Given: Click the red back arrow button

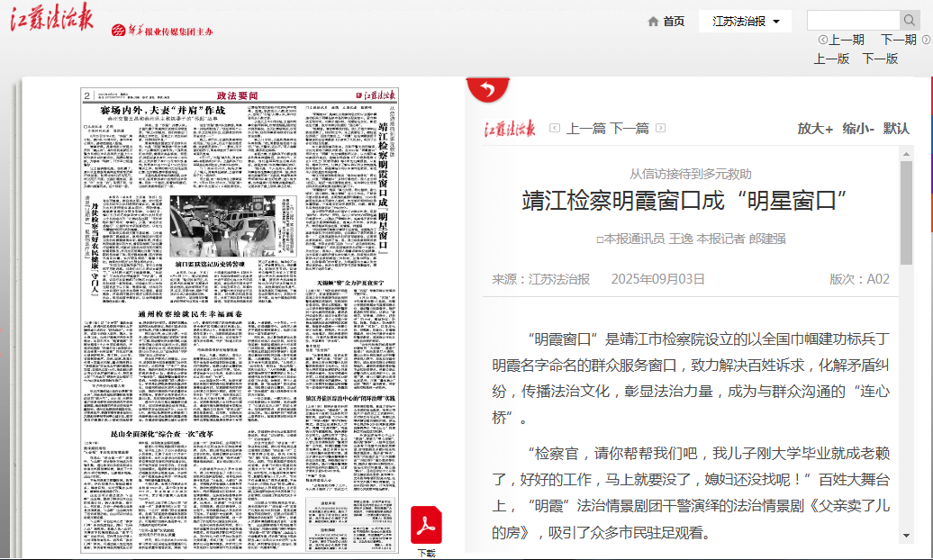Looking at the screenshot, I should (487, 89).
